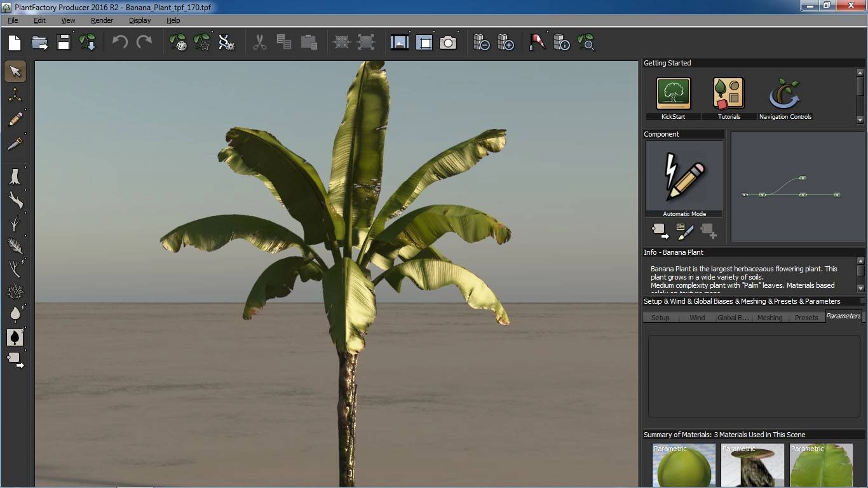This screenshot has width=868, height=488.
Task: Switch to the Global B... tab
Action: 733,318
